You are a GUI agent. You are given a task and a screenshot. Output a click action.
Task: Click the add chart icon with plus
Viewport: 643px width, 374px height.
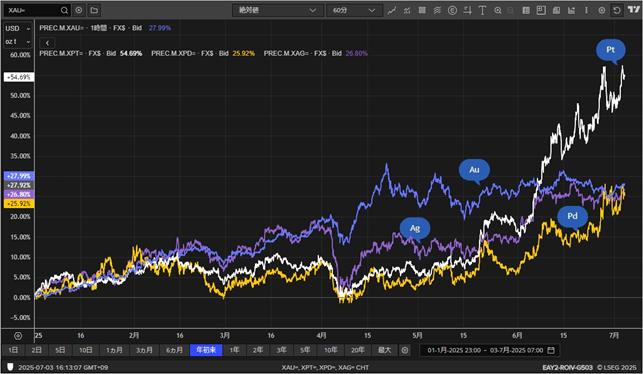pos(571,11)
